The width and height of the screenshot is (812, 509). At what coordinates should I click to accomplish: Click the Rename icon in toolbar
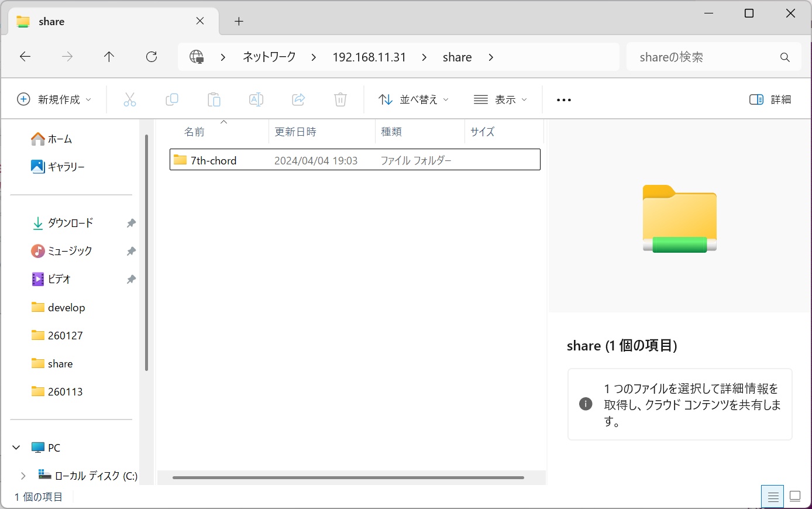[x=256, y=99]
